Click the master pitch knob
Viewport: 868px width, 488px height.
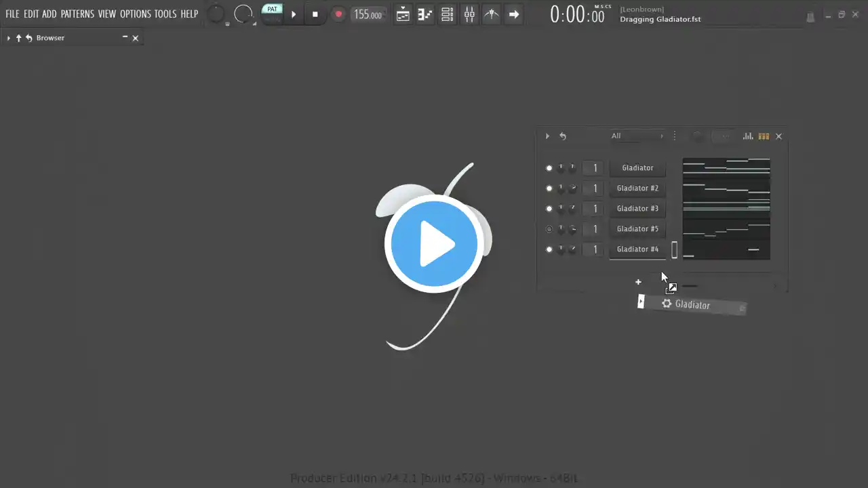click(x=243, y=14)
